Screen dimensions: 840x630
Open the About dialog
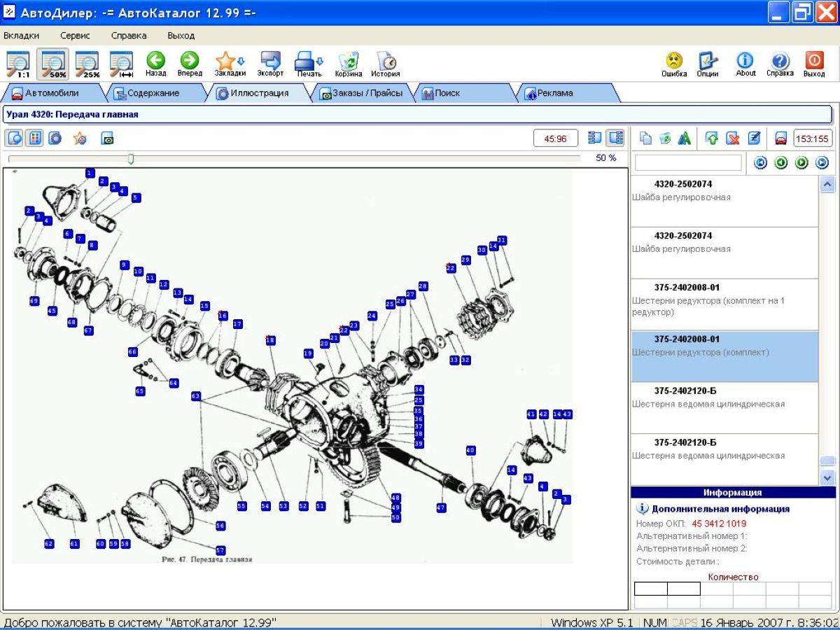tap(745, 64)
